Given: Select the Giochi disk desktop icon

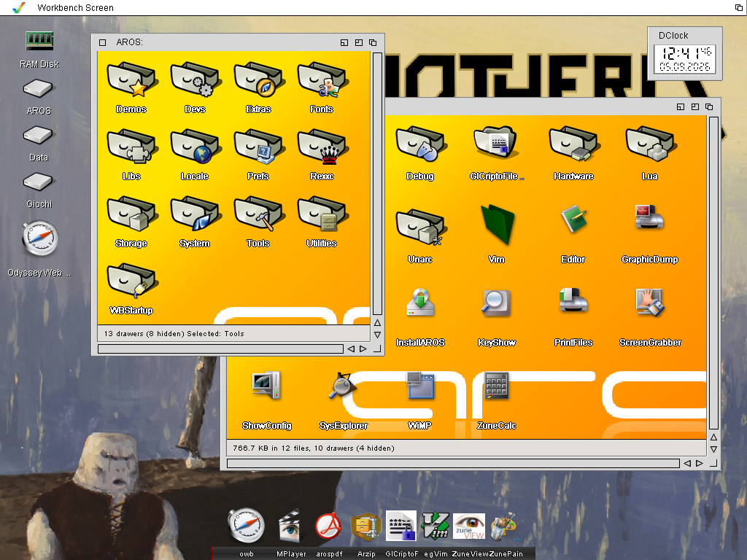Looking at the screenshot, I should click(x=38, y=182).
